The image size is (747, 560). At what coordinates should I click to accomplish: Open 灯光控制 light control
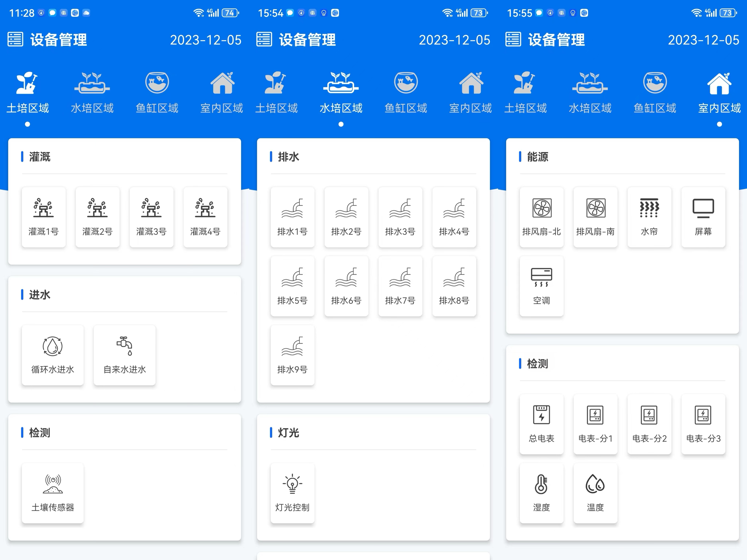pyautogui.click(x=293, y=493)
